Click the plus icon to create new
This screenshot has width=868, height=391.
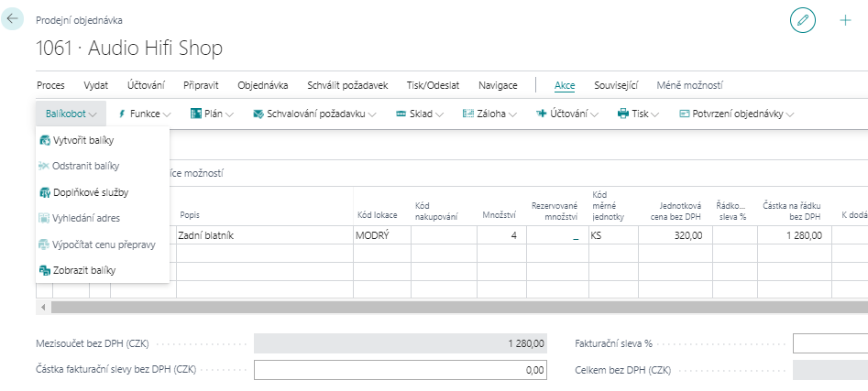pyautogui.click(x=845, y=20)
